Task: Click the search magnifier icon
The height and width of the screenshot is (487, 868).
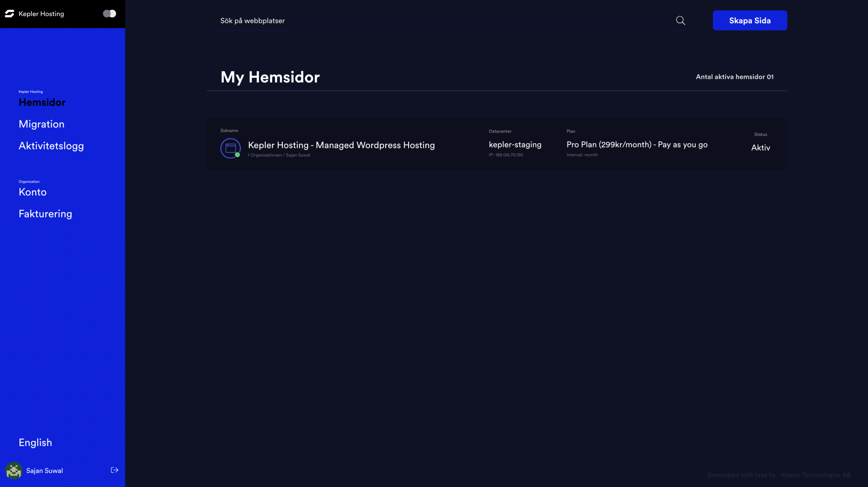Action: (x=680, y=20)
